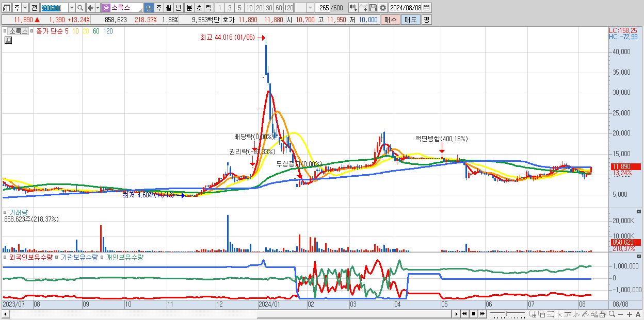This screenshot has width=644, height=320.
Task: Click the horizontal chart scrollbar at bottom
Action: 226,314
